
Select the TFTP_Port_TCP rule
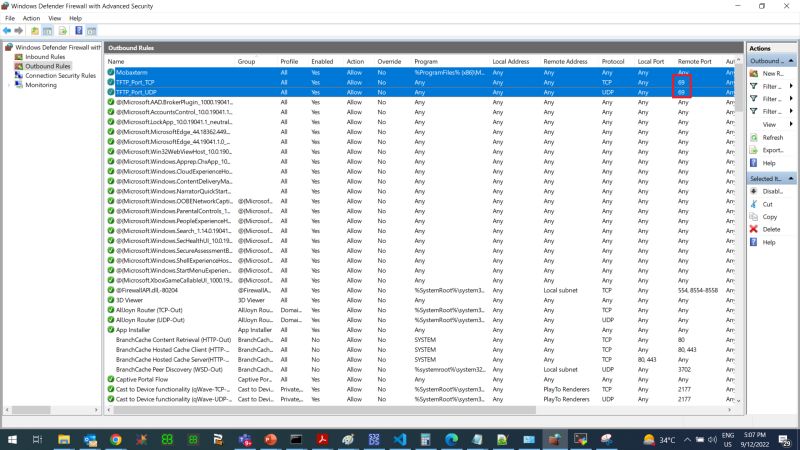point(420,82)
